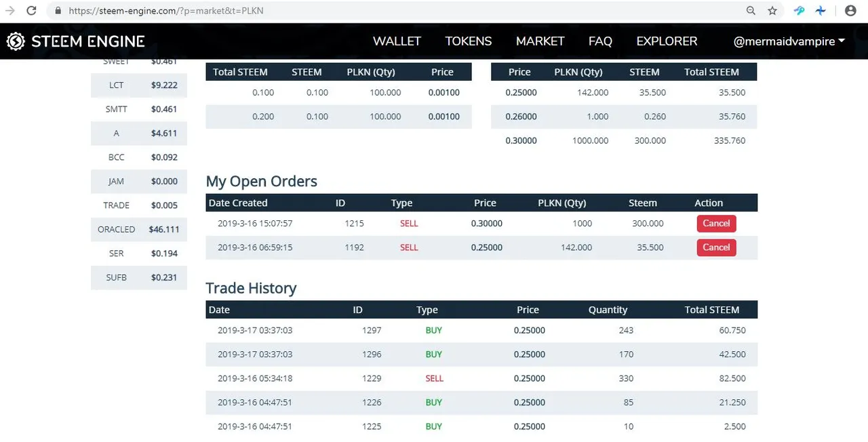Click the Total STEEM header in Trade History
The width and height of the screenshot is (868, 442).
pyautogui.click(x=712, y=310)
